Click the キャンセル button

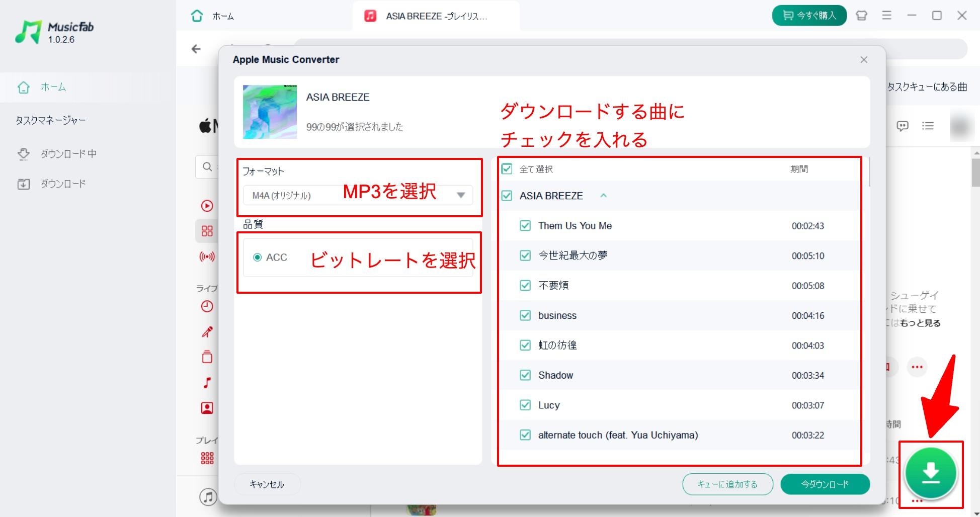coord(267,484)
